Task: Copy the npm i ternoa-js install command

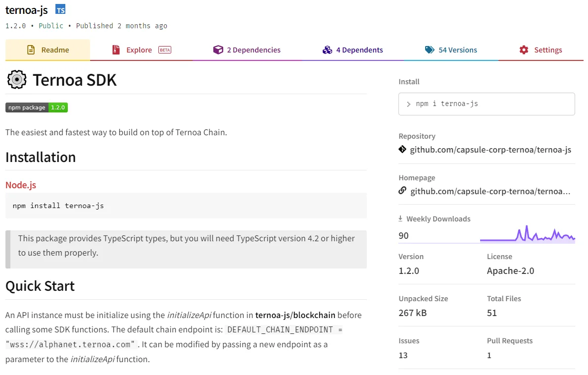Action: 487,104
